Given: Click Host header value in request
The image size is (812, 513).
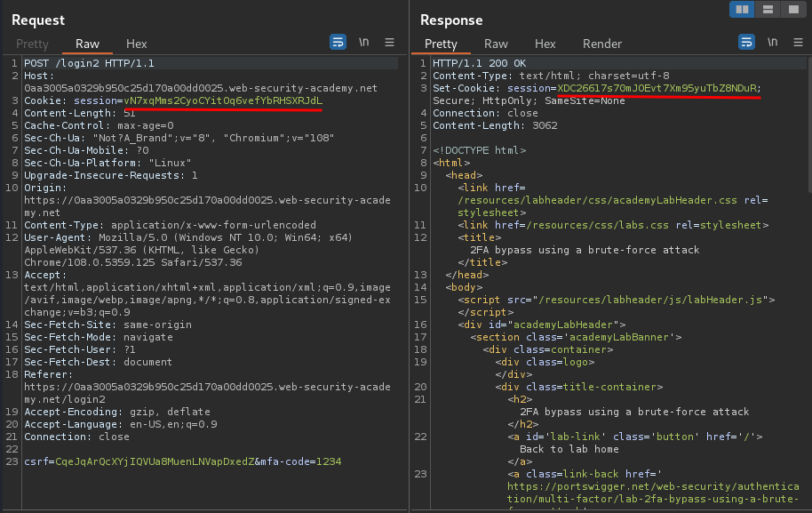Looking at the screenshot, I should point(201,88).
